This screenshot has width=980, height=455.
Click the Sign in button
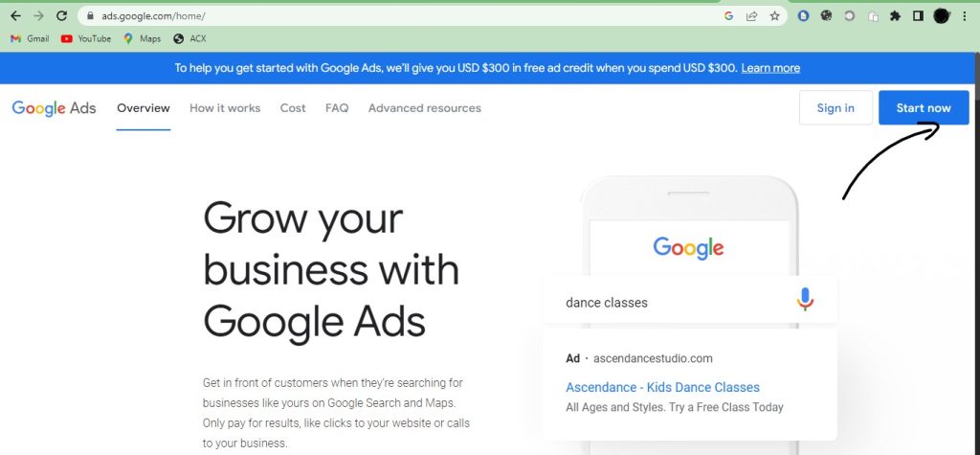point(835,107)
